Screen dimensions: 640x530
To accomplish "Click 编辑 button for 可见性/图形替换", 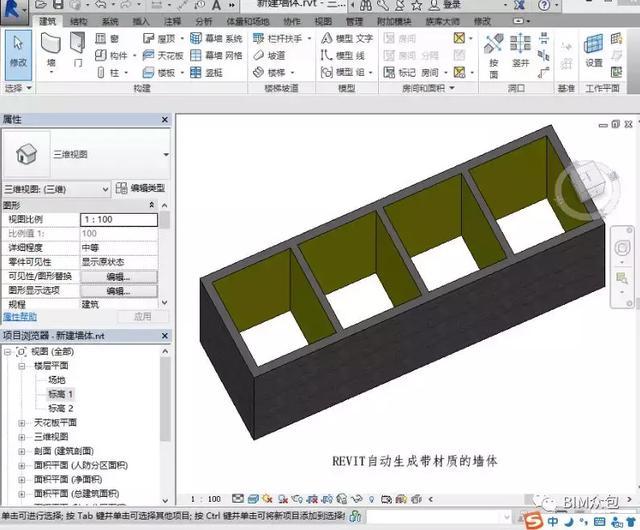I will (x=118, y=276).
